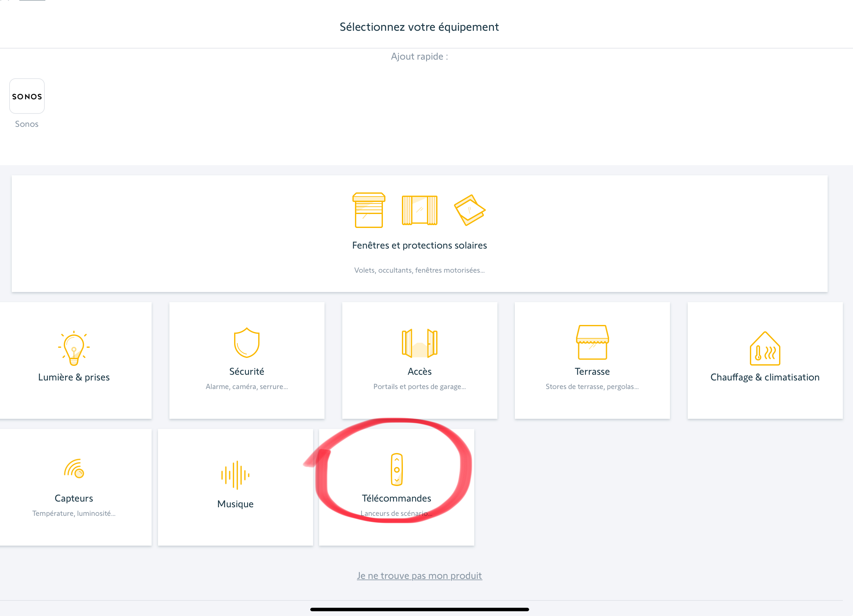Open the 'Télécommandes' category
This screenshot has width=853, height=616.
pyautogui.click(x=397, y=498)
